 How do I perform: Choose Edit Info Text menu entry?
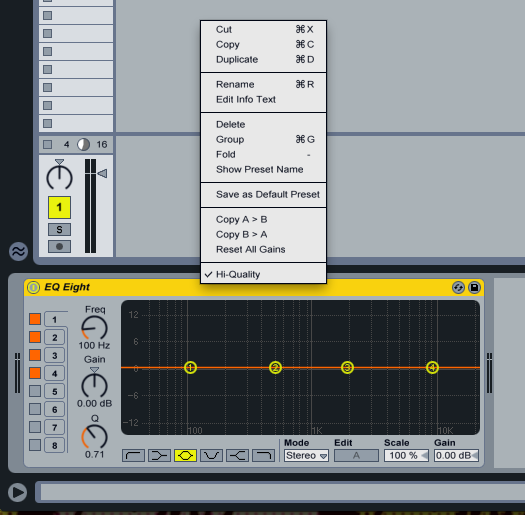point(264,99)
